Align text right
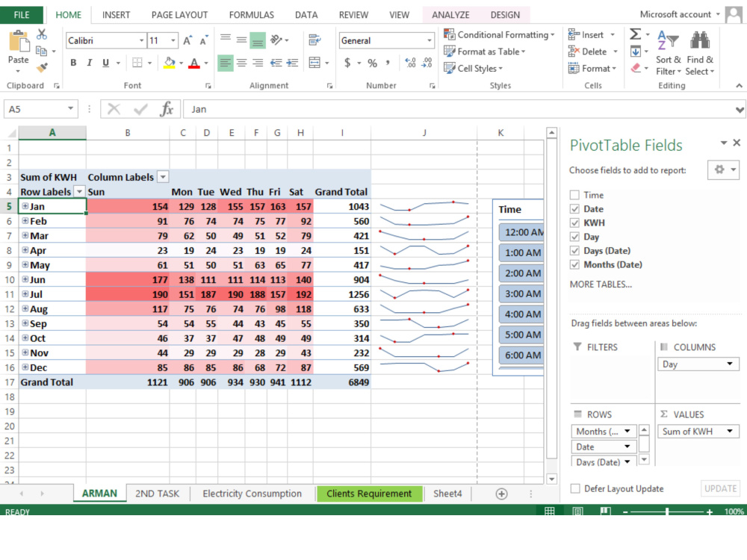 [258, 63]
